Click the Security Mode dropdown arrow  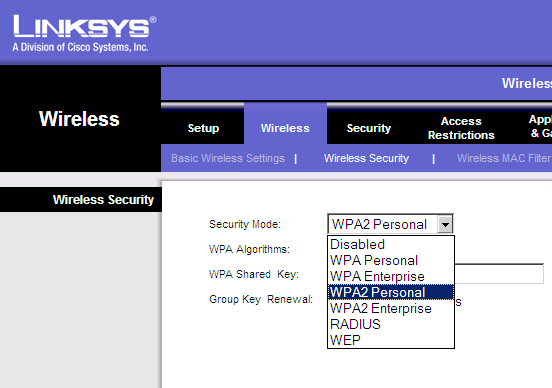click(x=445, y=224)
